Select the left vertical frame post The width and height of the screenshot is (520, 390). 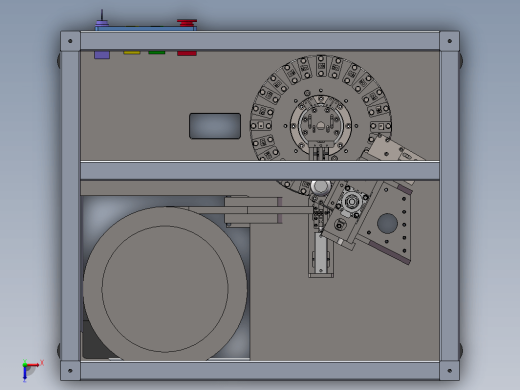[70, 206]
